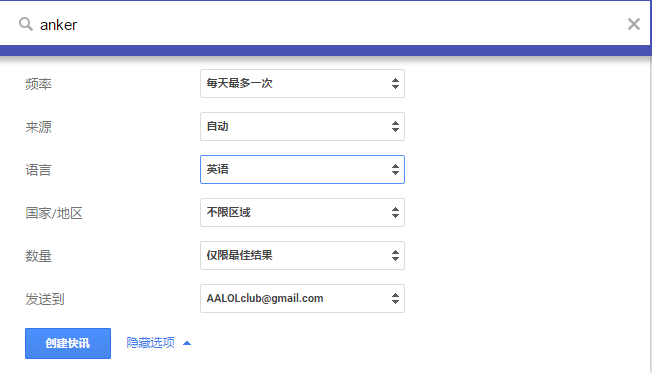Open the 发送到 dropdown with the Gmail address
Screen dimensions: 652x373
[302, 299]
